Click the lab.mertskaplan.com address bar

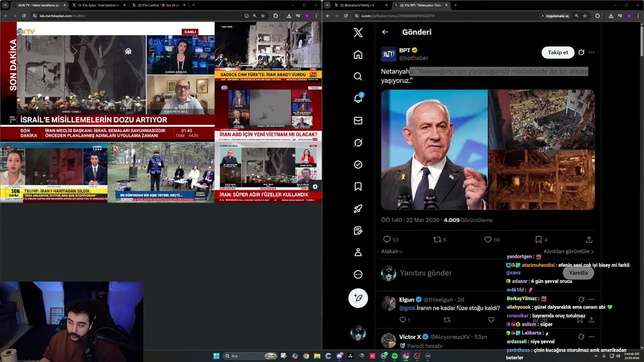tap(136, 16)
